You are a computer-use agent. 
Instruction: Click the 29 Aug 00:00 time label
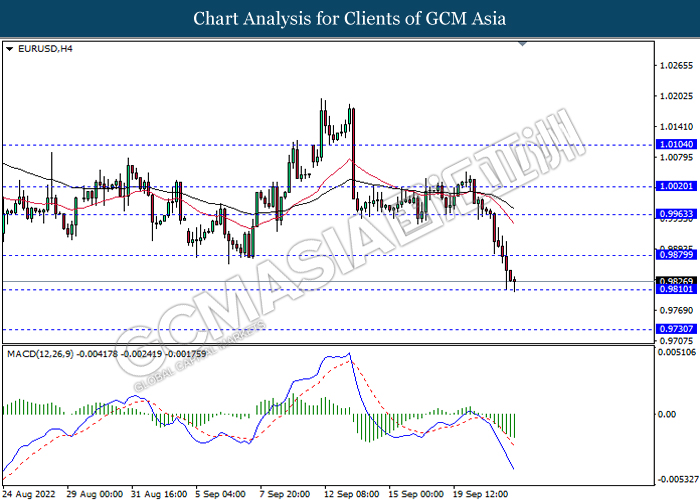(x=95, y=494)
